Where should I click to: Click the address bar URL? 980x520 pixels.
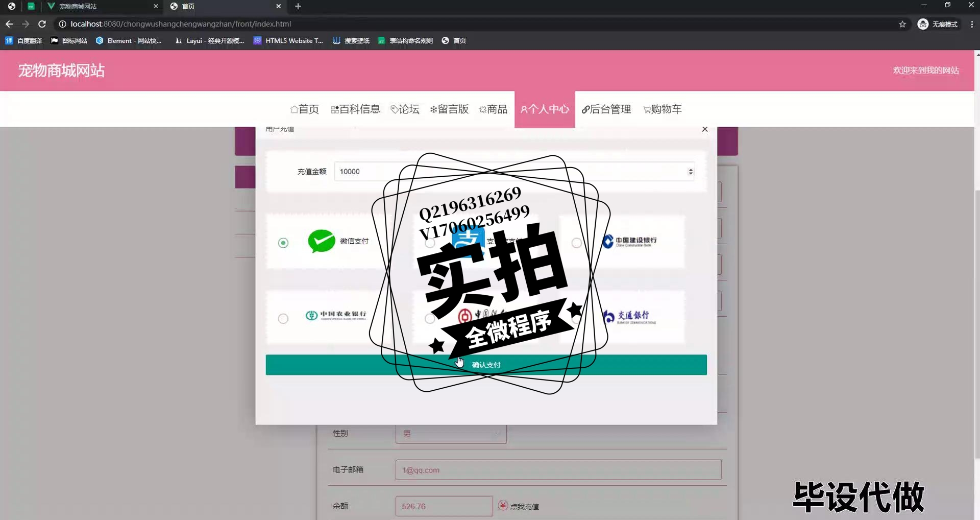tap(181, 24)
